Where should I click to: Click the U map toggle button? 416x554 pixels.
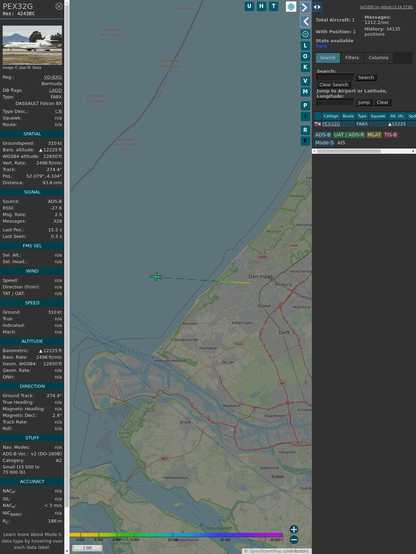[249, 6]
